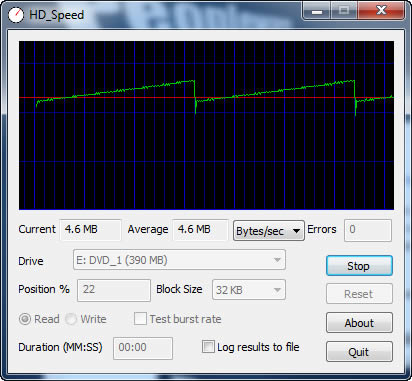412x381 pixels.
Task: Click the disabled maximize window button
Action: 344,11
